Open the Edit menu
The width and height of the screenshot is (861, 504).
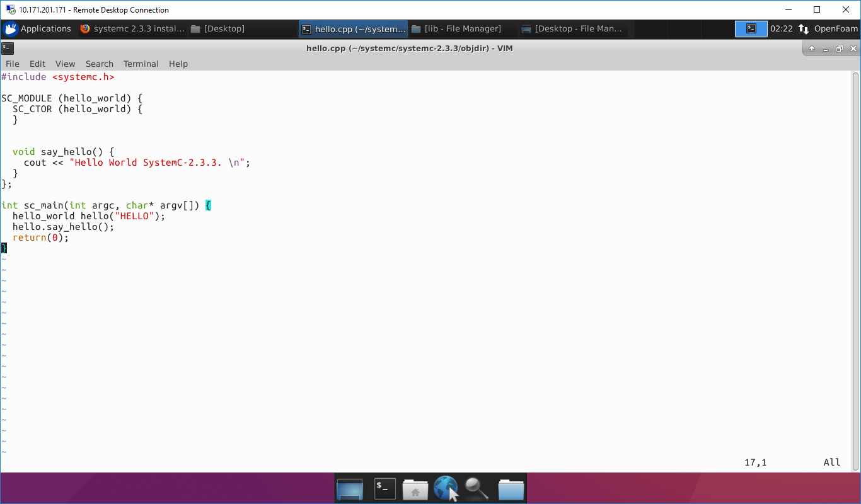coord(37,64)
